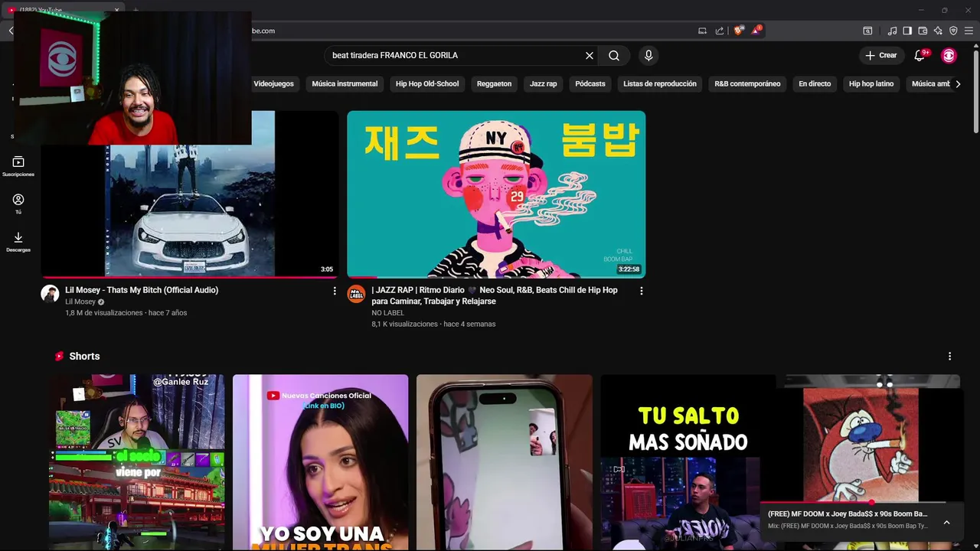This screenshot has width=980, height=551.
Task: Open Brave Shields lion icon
Action: pyautogui.click(x=738, y=31)
